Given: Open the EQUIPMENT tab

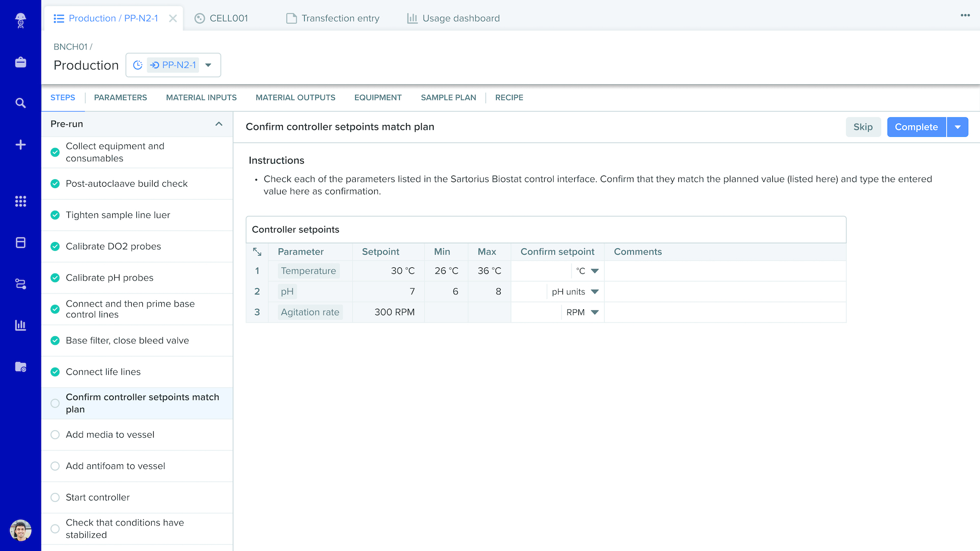Looking at the screenshot, I should point(378,97).
